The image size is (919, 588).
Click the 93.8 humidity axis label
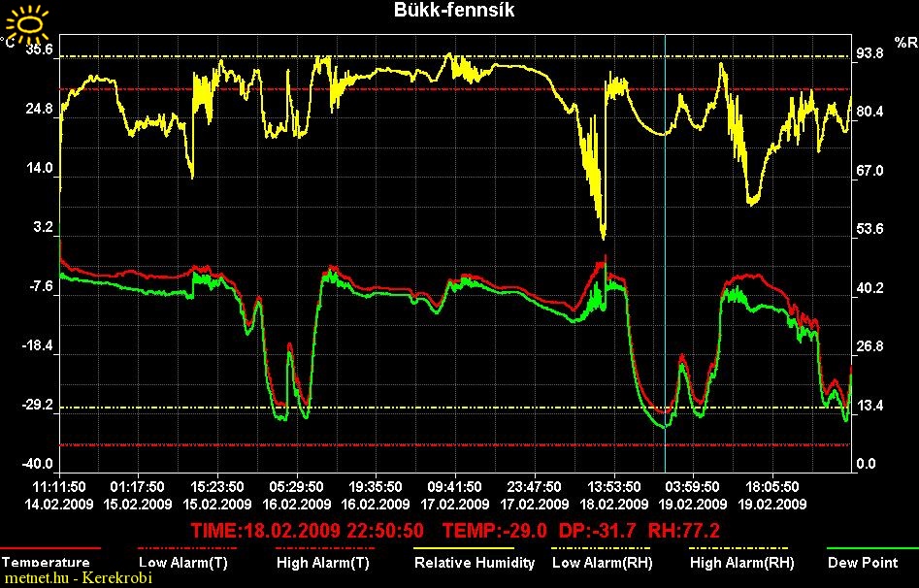[869, 54]
